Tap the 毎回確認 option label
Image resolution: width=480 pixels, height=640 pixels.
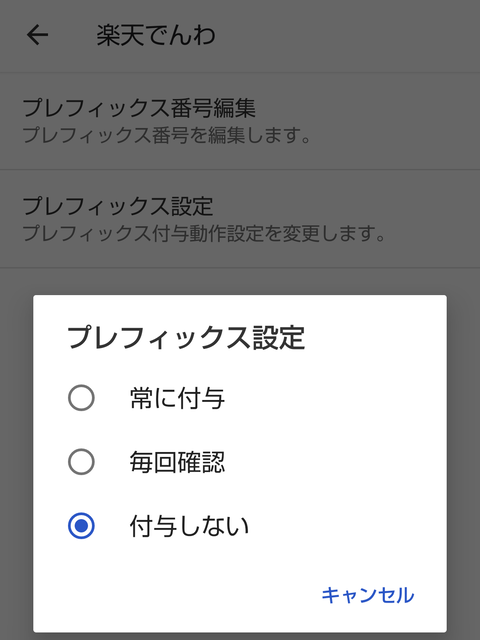[x=177, y=462]
